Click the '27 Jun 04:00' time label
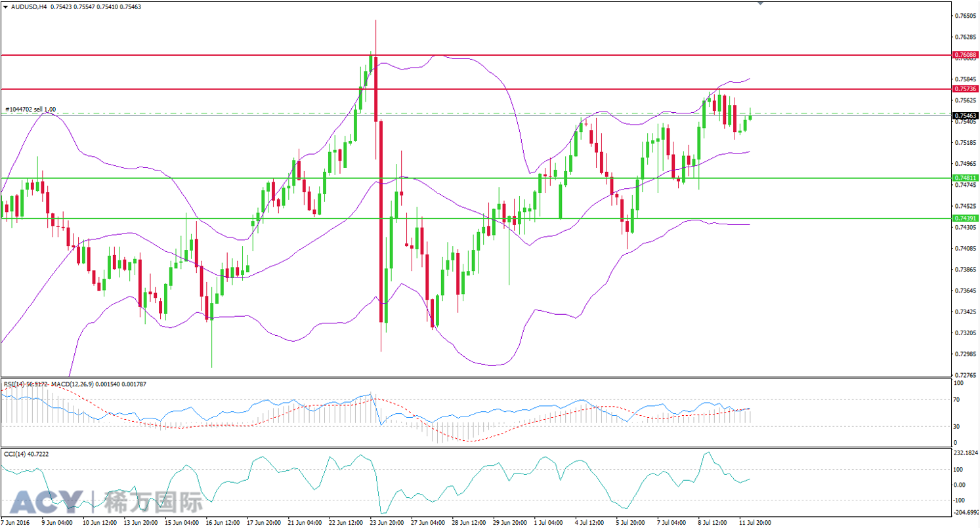Viewport: 980px width, 528px height. 427,523
